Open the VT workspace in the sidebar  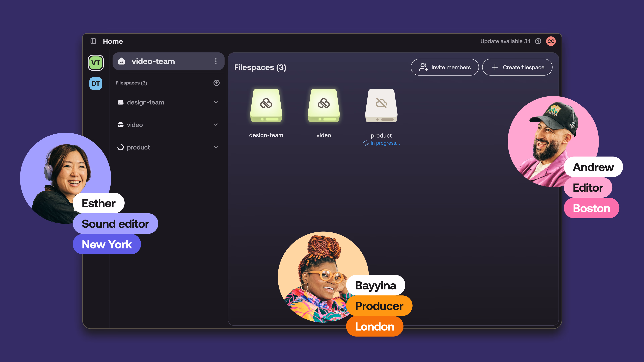pos(96,63)
